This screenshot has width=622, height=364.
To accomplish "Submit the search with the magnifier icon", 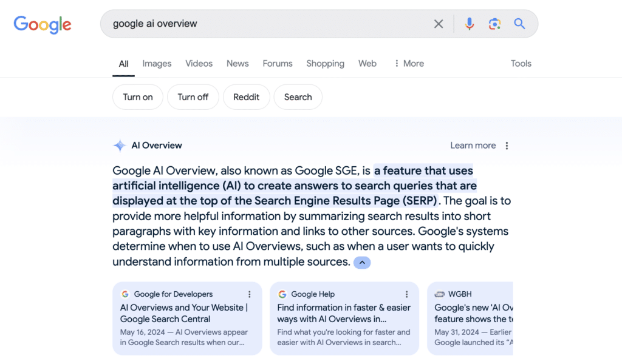I will tap(519, 24).
